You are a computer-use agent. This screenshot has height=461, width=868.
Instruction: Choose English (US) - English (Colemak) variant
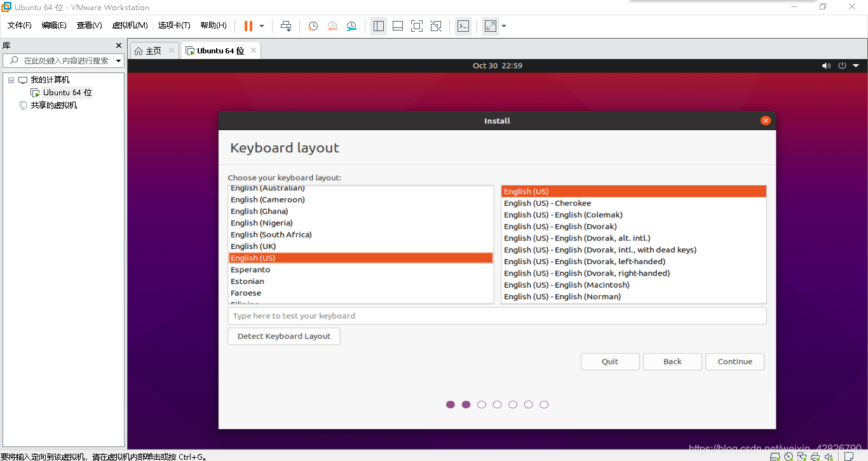click(634, 215)
